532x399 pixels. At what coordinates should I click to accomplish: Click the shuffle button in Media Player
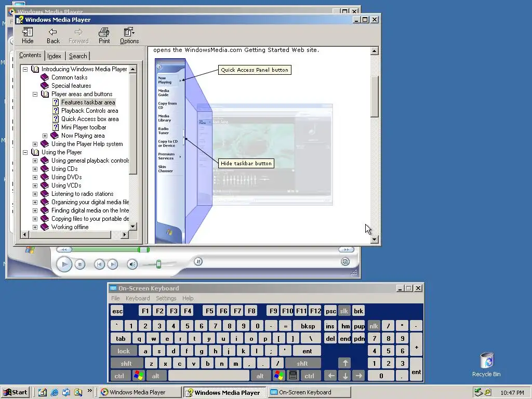[198, 261]
